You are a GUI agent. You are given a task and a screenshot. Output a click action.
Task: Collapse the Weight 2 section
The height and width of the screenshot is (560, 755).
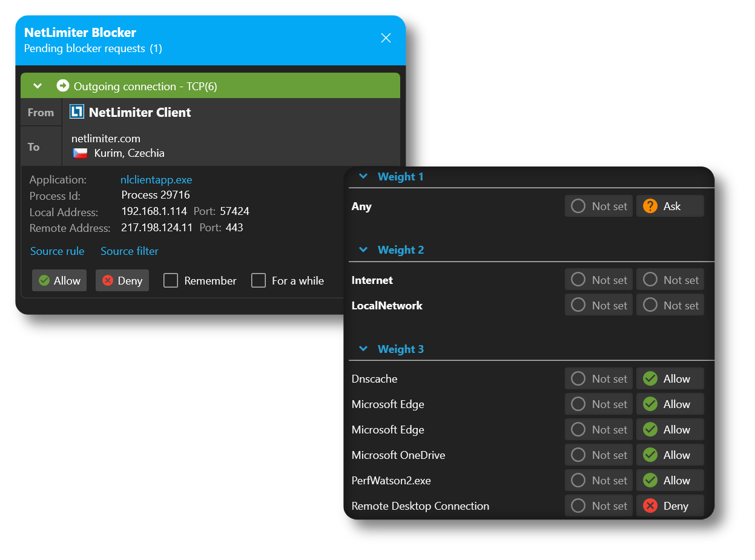point(363,250)
